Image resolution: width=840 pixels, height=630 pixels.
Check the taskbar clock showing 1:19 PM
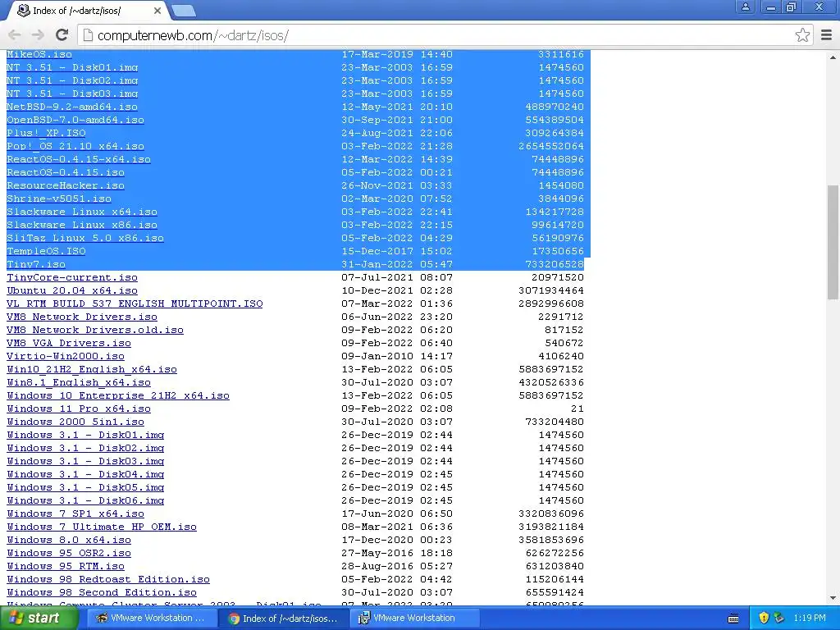coord(810,618)
